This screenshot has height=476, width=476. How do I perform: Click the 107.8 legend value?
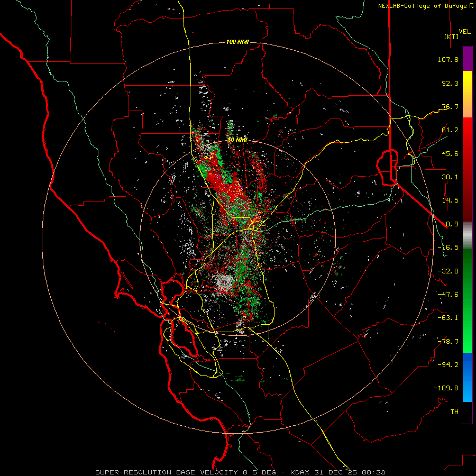(x=448, y=59)
